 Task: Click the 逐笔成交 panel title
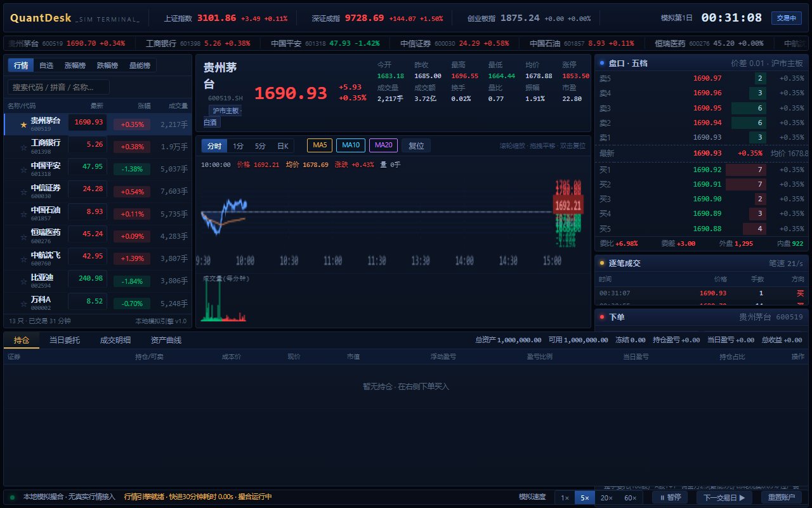625,263
